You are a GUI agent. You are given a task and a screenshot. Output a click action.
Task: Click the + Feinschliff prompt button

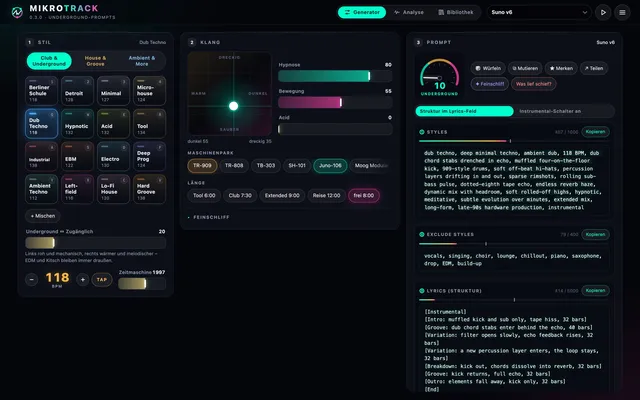point(490,84)
